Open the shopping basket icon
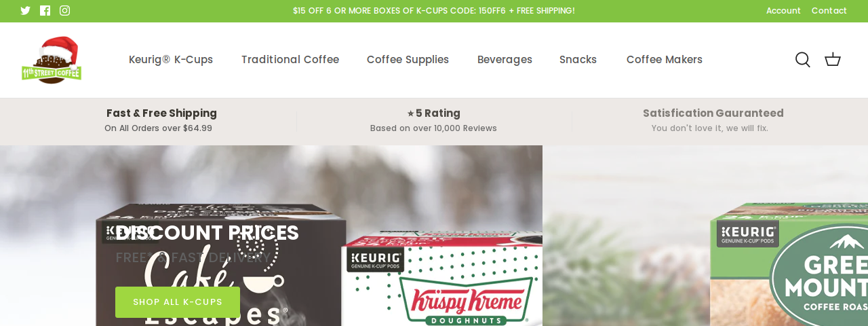868x326 pixels. [833, 60]
